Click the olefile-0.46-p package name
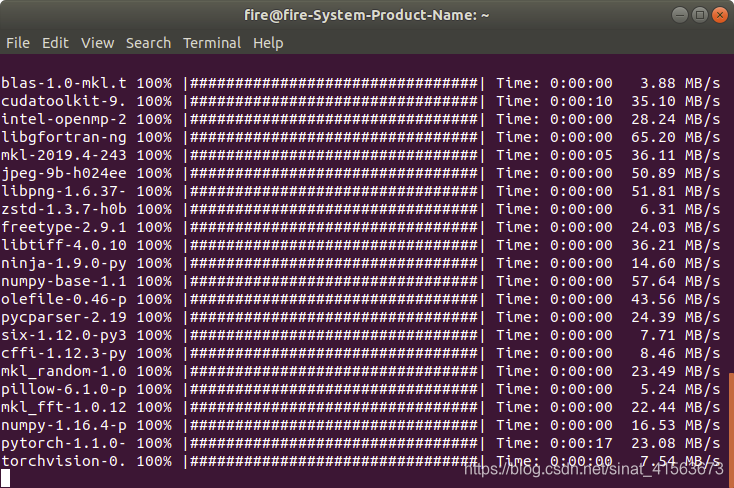 64,299
